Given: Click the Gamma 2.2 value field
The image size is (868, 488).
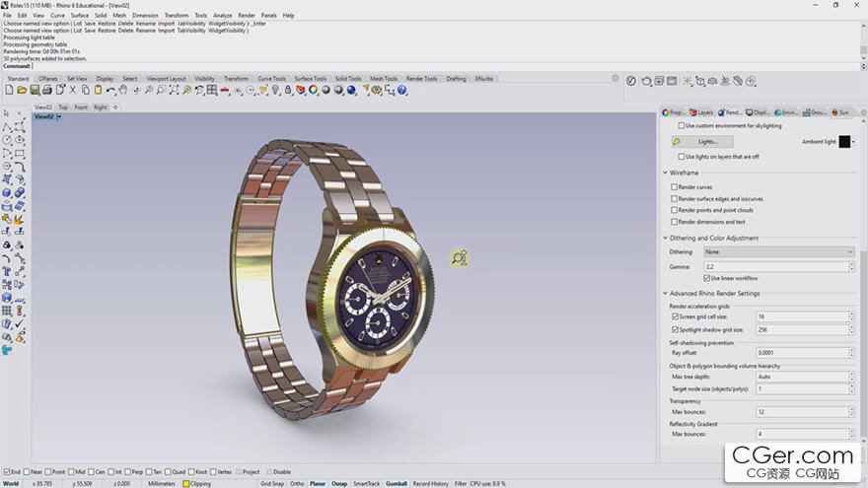Looking at the screenshot, I should 775,267.
